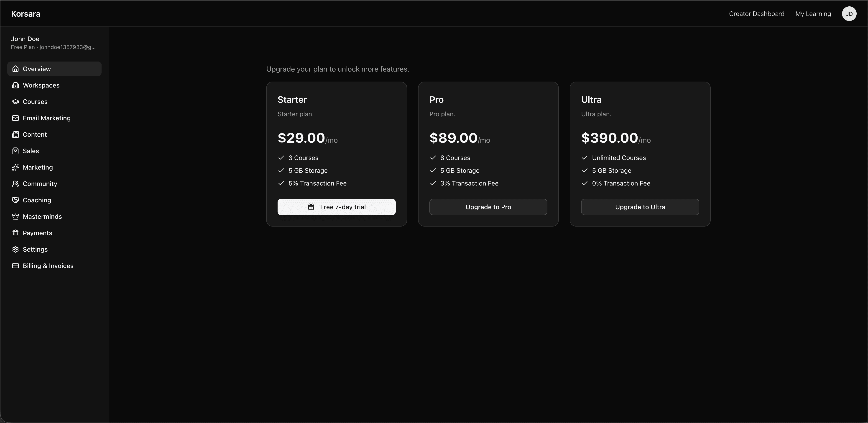This screenshot has height=423, width=868.
Task: Open the Payments bank icon
Action: [x=15, y=233]
